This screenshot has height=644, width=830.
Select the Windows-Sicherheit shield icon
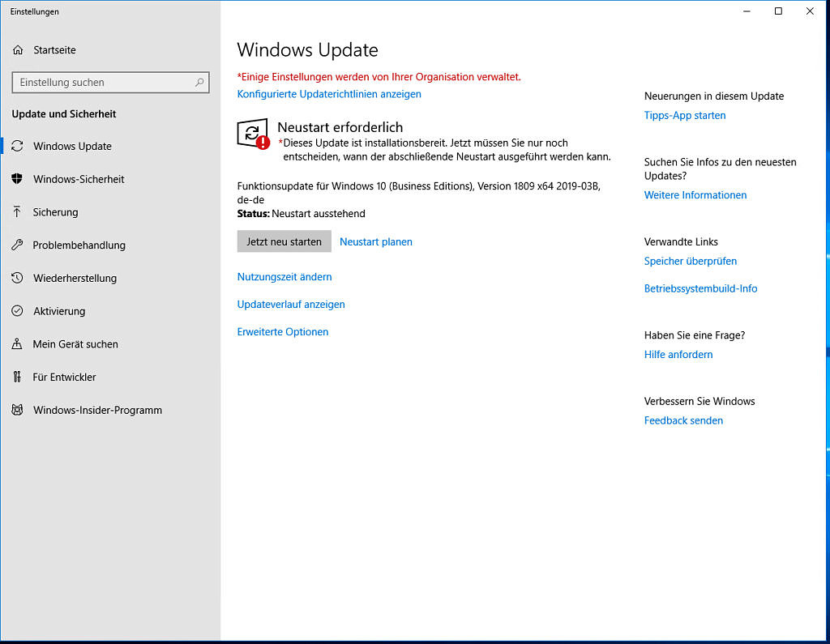[17, 179]
